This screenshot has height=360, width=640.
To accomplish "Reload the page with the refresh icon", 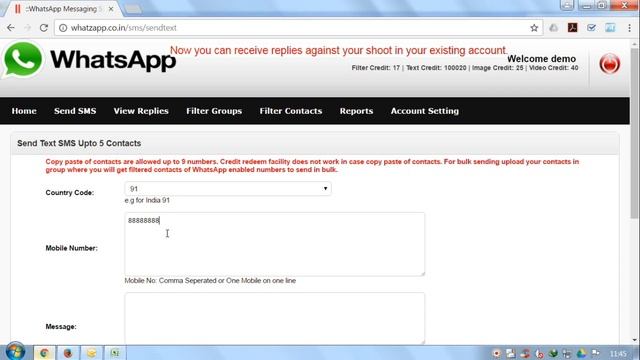I will pos(44,28).
